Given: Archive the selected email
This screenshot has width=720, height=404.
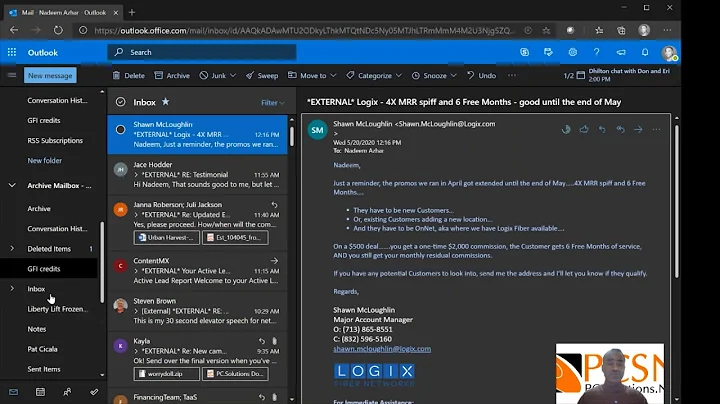Looking at the screenshot, I should 172,75.
